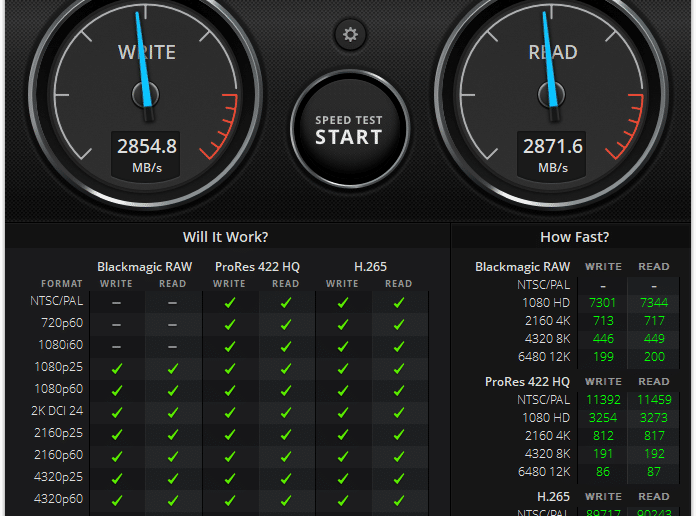Click the 'Will It Work?' panel header
The width and height of the screenshot is (696, 516).
pos(225,237)
